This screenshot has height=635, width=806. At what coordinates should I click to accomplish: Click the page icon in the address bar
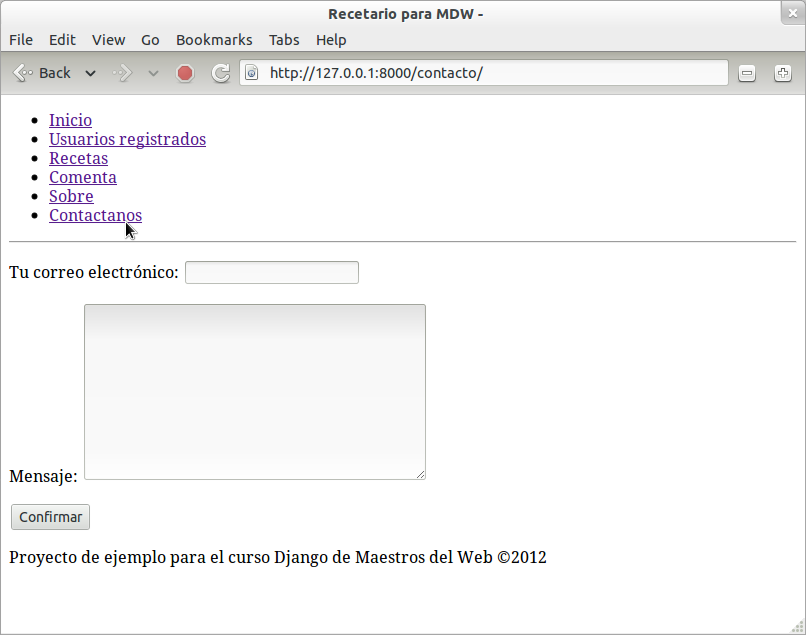pyautogui.click(x=252, y=73)
